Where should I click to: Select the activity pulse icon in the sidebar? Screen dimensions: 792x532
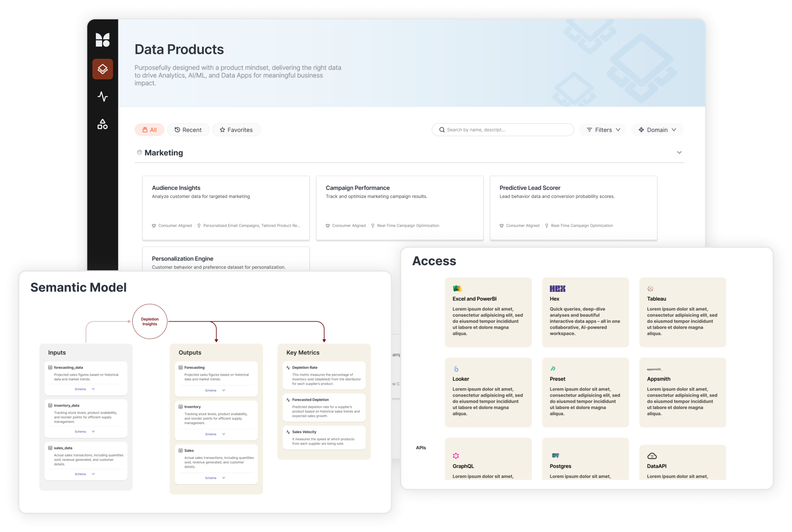click(x=102, y=97)
